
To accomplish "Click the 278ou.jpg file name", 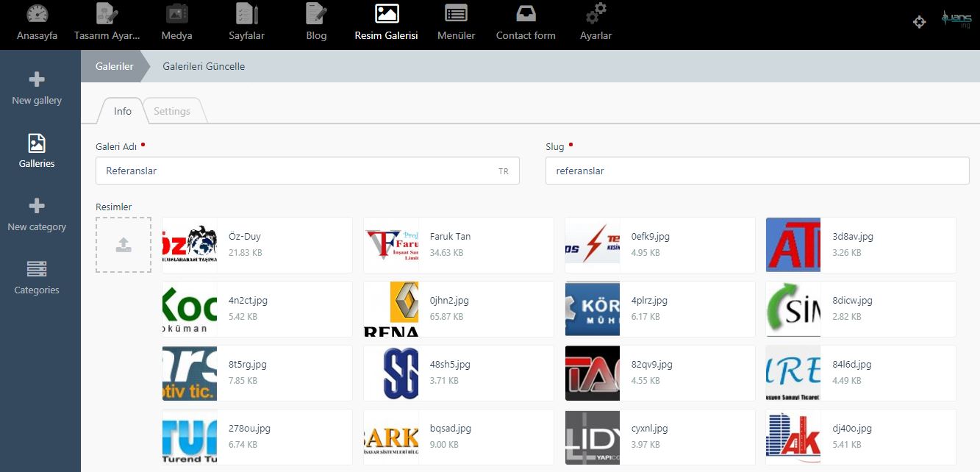I will pyautogui.click(x=249, y=429).
